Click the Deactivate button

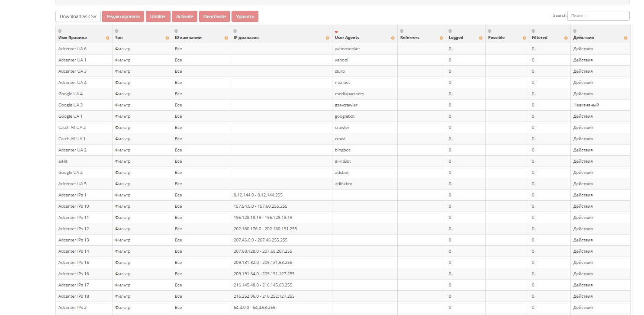click(214, 16)
